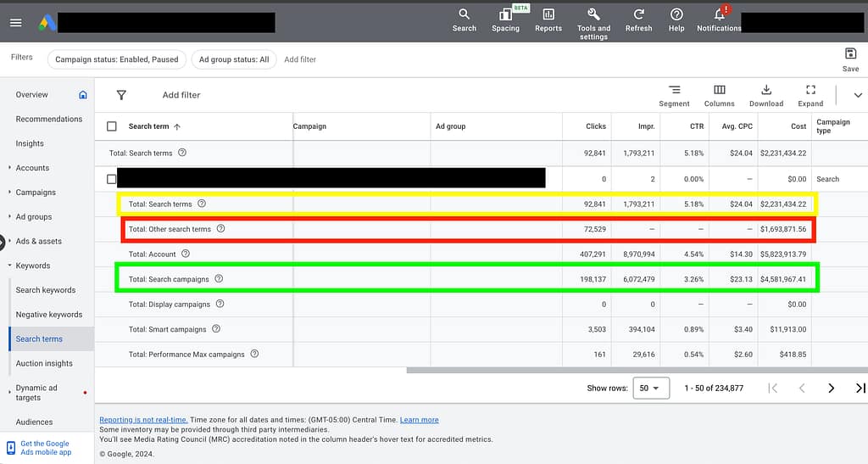Expand the Ads & assets section
The image size is (868, 464).
tap(9, 241)
